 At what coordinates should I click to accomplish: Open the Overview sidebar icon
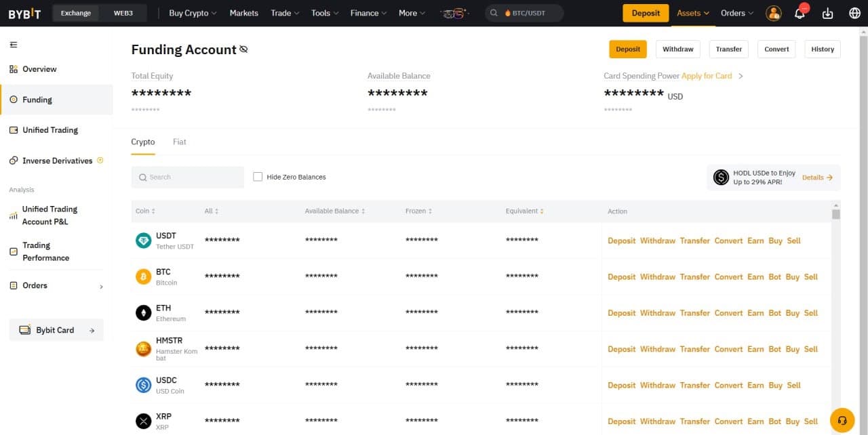tap(13, 68)
